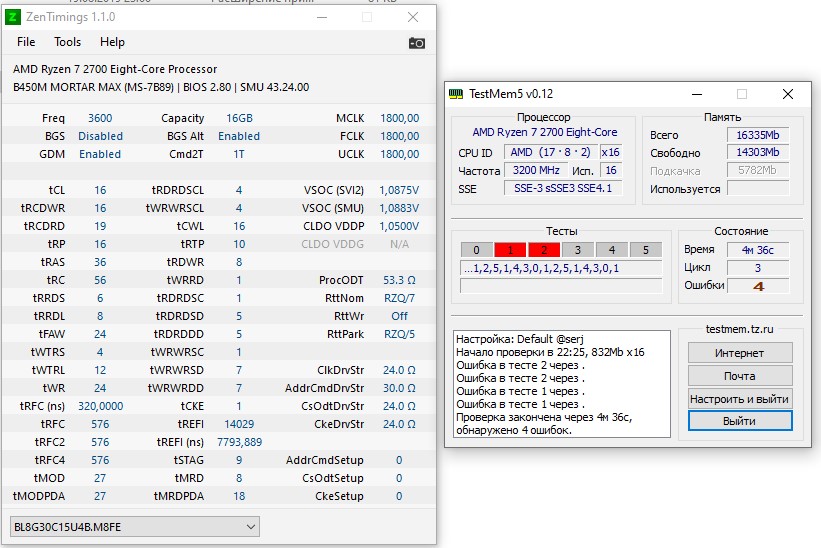The image size is (821, 548).
Task: Click the Частота field 3200 MHz
Action: click(536, 170)
